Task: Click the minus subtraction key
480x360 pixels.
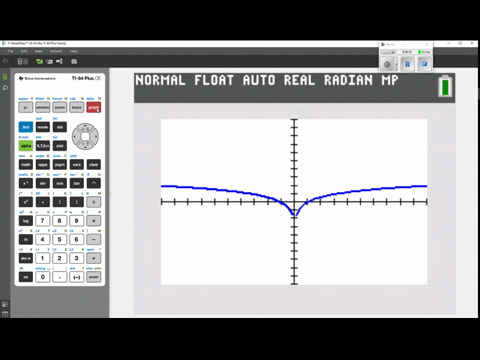Action: [94, 239]
